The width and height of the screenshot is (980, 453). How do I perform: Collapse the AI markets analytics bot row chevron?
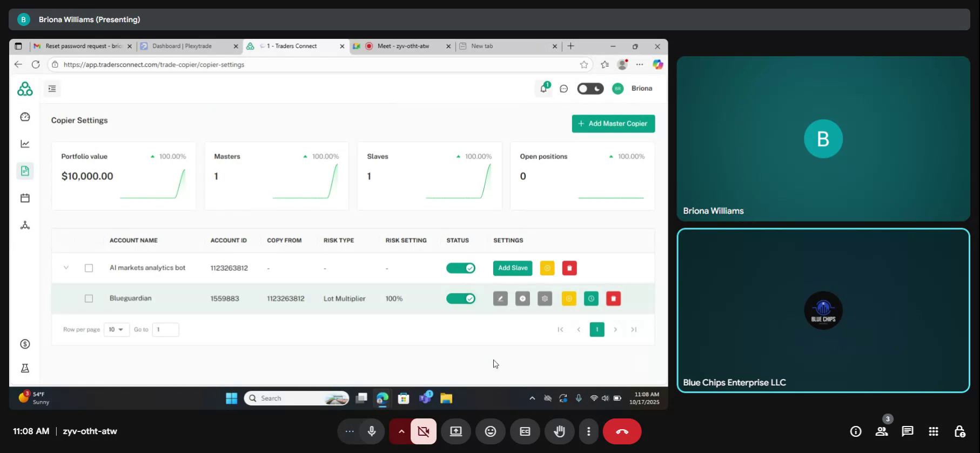[x=66, y=268]
